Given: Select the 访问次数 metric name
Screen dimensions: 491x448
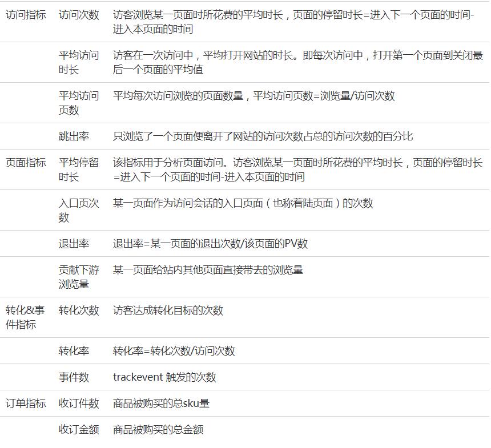Looking at the screenshot, I should (x=79, y=15).
